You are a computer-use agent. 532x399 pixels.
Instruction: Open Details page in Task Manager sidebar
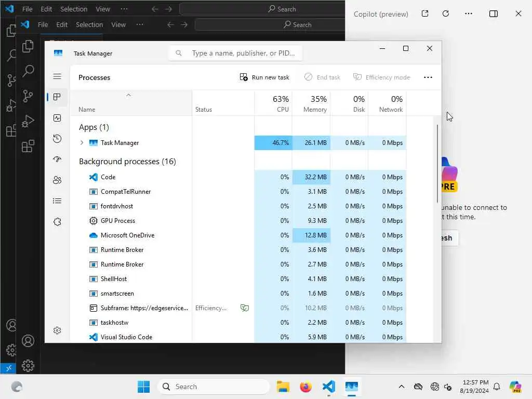57,201
